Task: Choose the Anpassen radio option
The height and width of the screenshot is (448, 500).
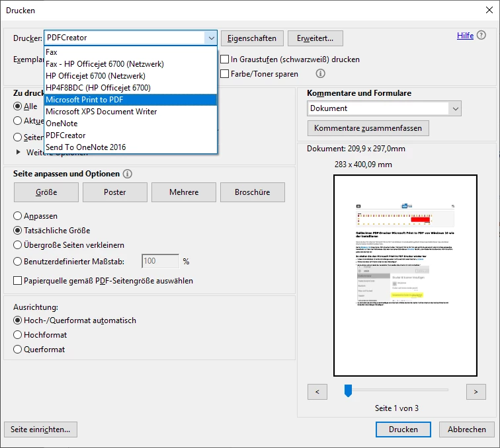Action: (18, 216)
